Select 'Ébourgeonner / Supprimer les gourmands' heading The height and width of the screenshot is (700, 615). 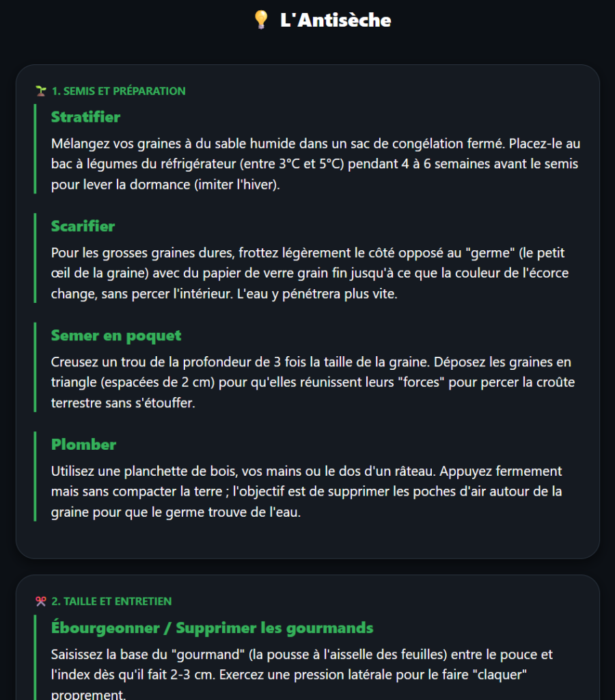point(212,628)
